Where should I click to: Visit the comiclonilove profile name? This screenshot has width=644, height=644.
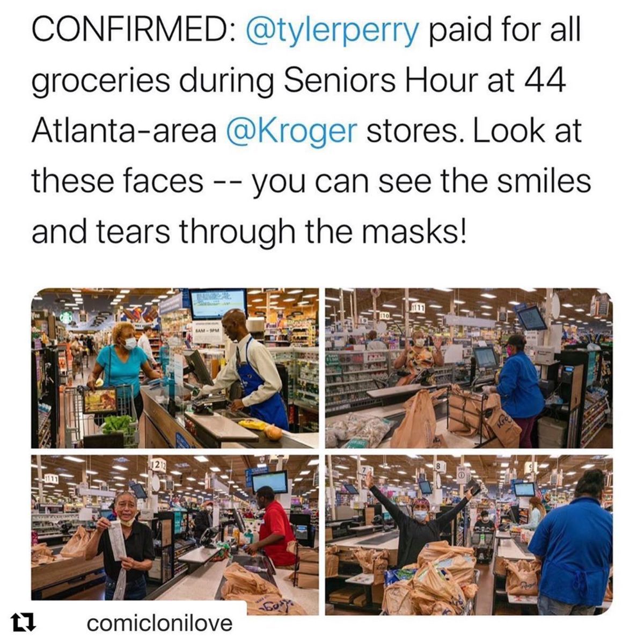pyautogui.click(x=159, y=623)
